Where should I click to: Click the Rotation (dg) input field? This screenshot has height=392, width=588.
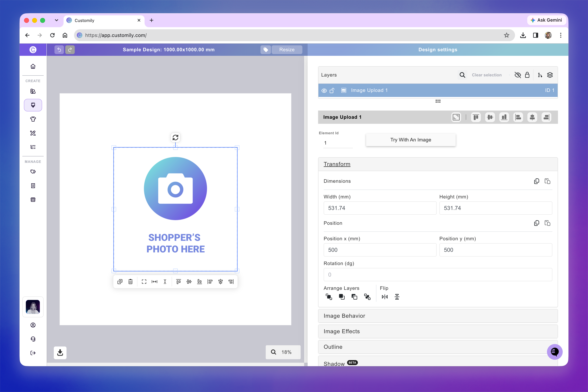(438, 274)
